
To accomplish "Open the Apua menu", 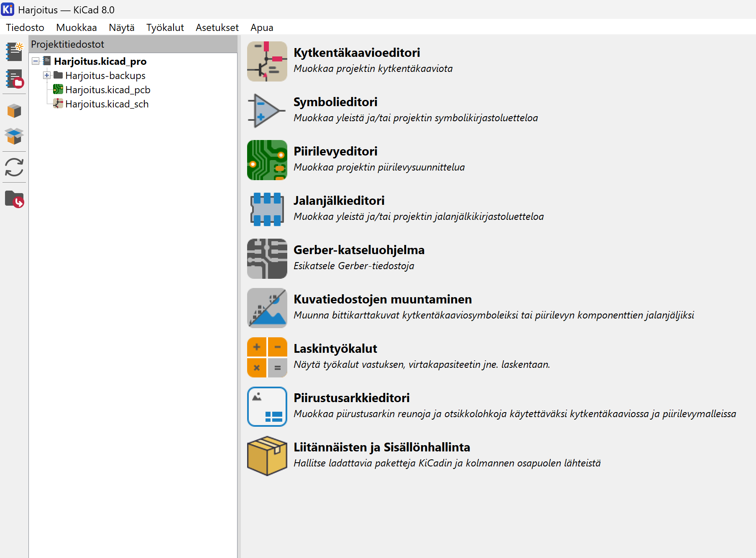I will (x=262, y=28).
